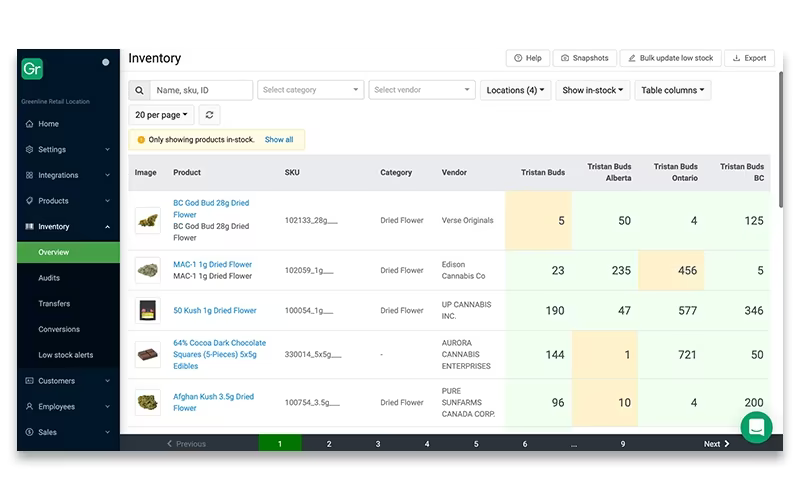The width and height of the screenshot is (800, 500).
Task: Open 50 Kush 1g Dried Flower link
Action: click(x=214, y=310)
